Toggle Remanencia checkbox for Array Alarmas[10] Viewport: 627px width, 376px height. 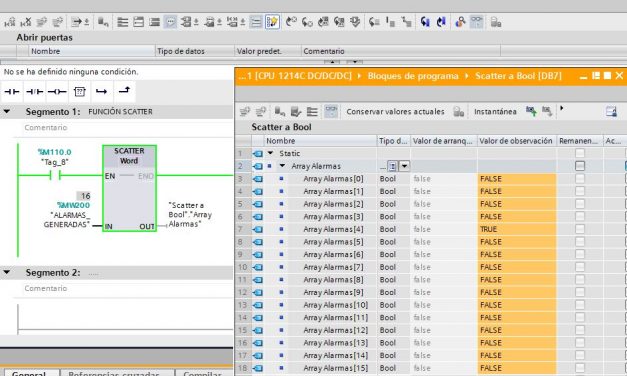pos(580,305)
